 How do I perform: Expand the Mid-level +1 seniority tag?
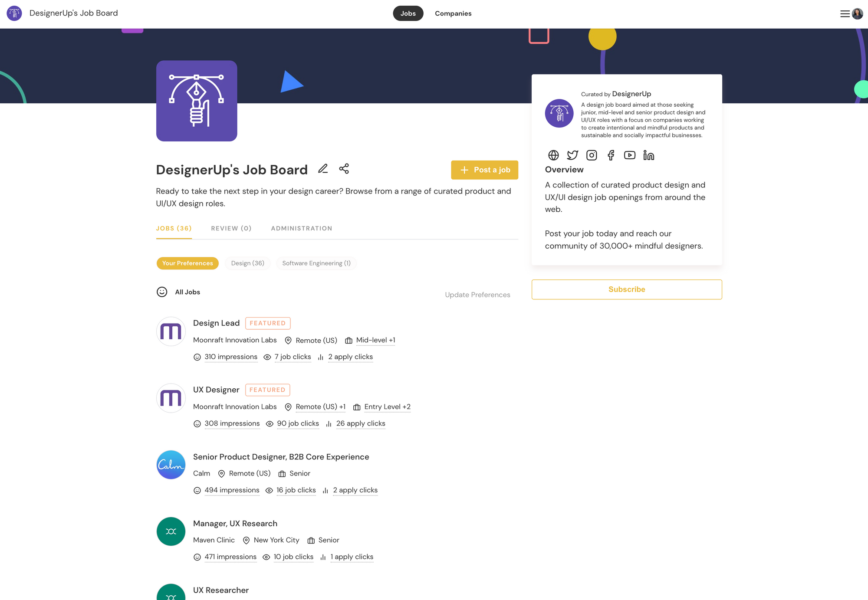click(x=375, y=340)
